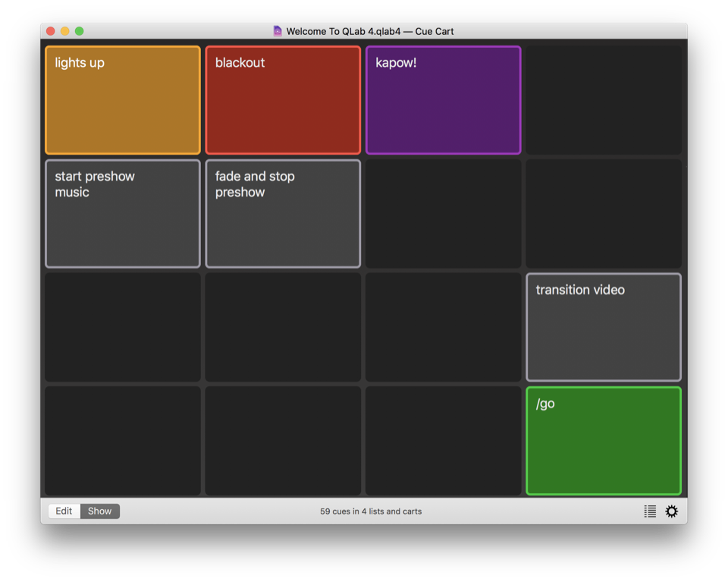
Task: Click the "59 cues in 4 lists and carts" status text
Action: tap(371, 511)
